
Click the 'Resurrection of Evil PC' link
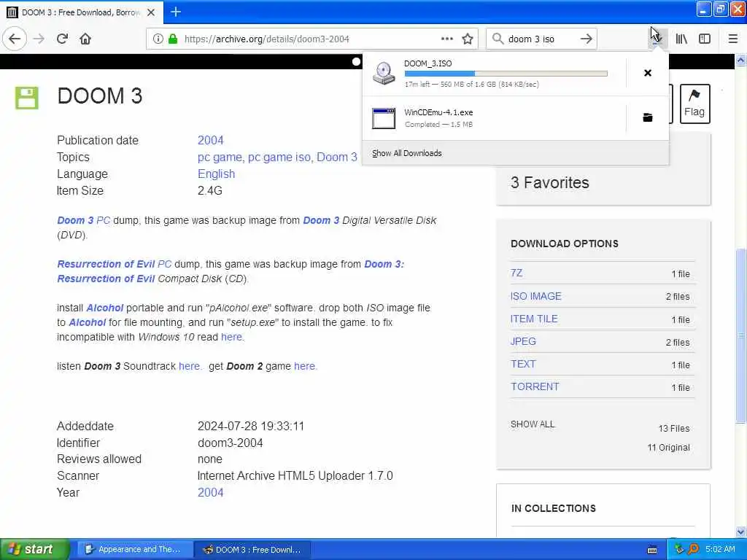[x=114, y=264]
